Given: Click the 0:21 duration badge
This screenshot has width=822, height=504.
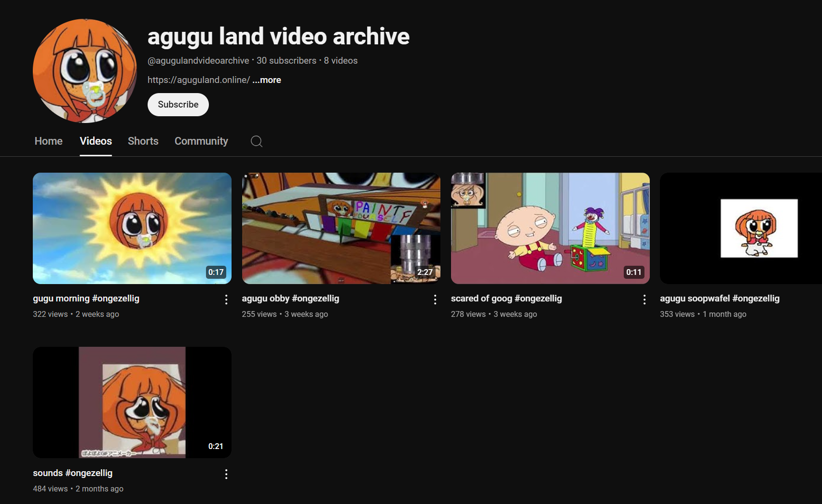Looking at the screenshot, I should [216, 446].
